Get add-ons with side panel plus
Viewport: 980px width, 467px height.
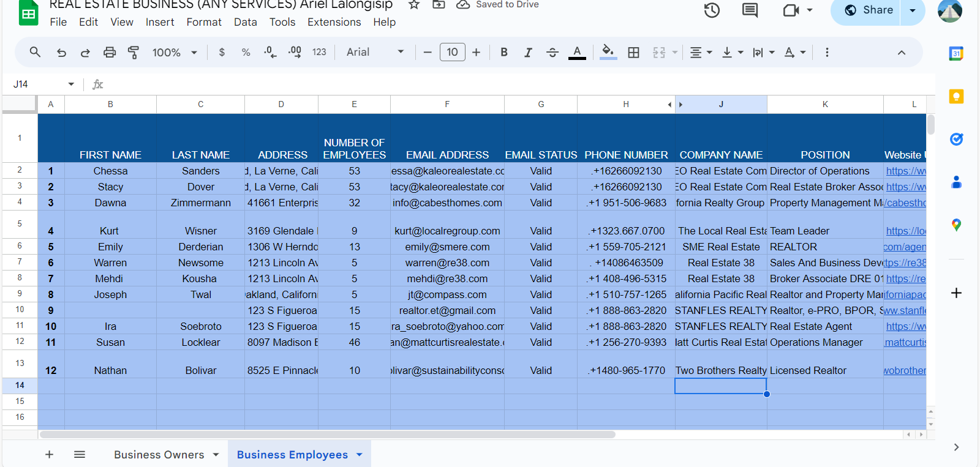click(x=956, y=293)
